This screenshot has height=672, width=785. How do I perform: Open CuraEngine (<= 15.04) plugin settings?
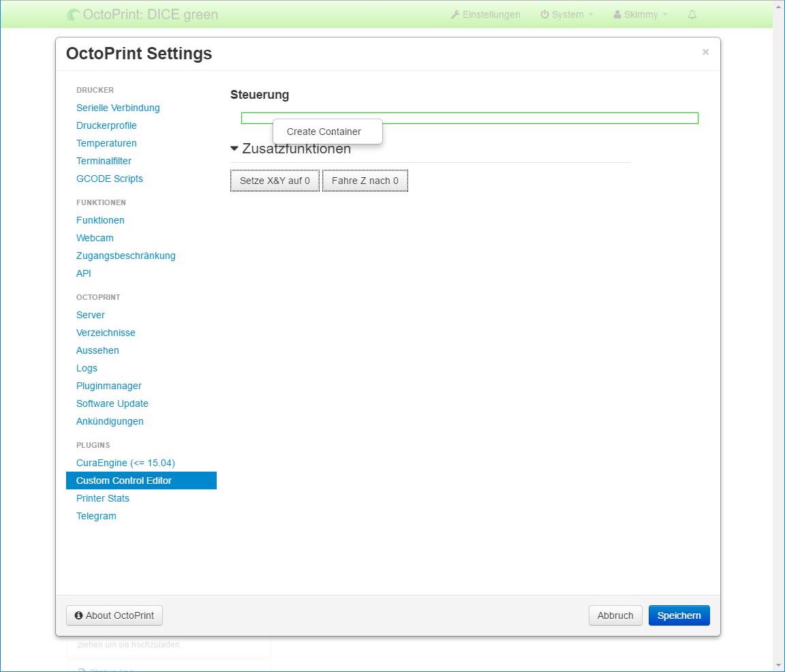tap(125, 463)
